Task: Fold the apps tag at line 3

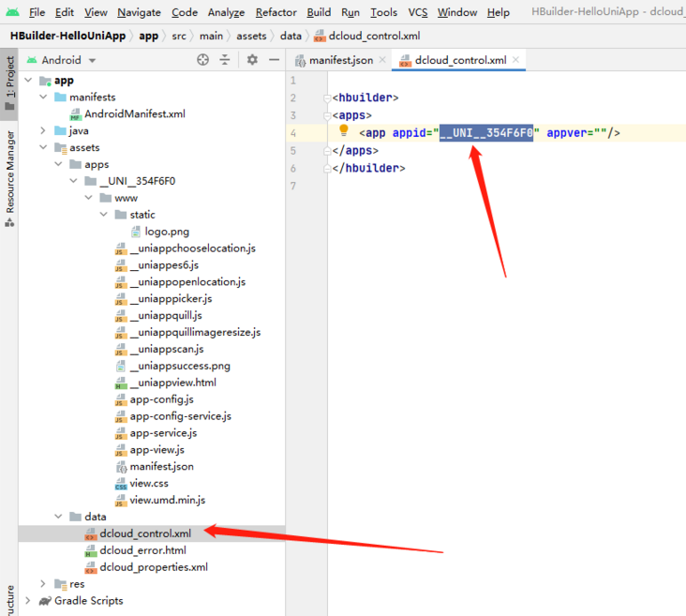Action: pos(327,116)
